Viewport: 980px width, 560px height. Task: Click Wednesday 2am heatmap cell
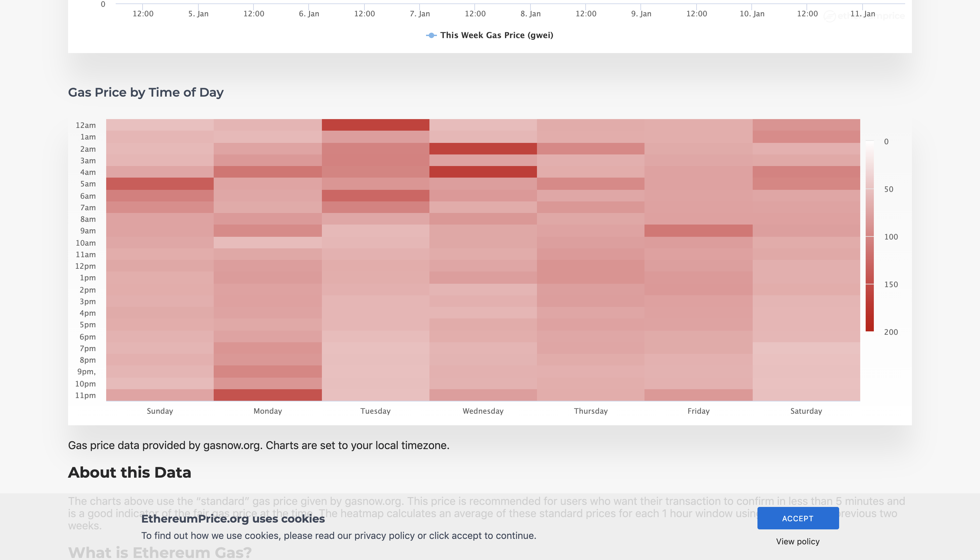[483, 148]
